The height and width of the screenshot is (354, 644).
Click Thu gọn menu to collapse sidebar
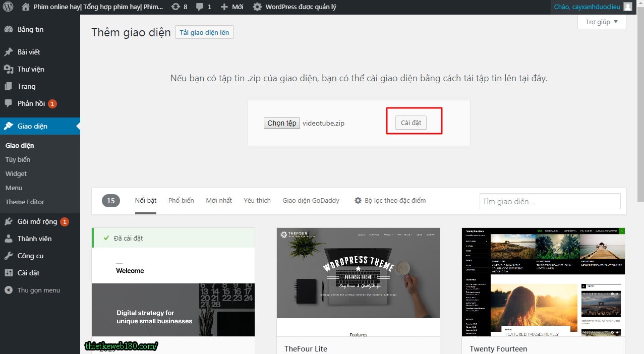click(x=33, y=290)
